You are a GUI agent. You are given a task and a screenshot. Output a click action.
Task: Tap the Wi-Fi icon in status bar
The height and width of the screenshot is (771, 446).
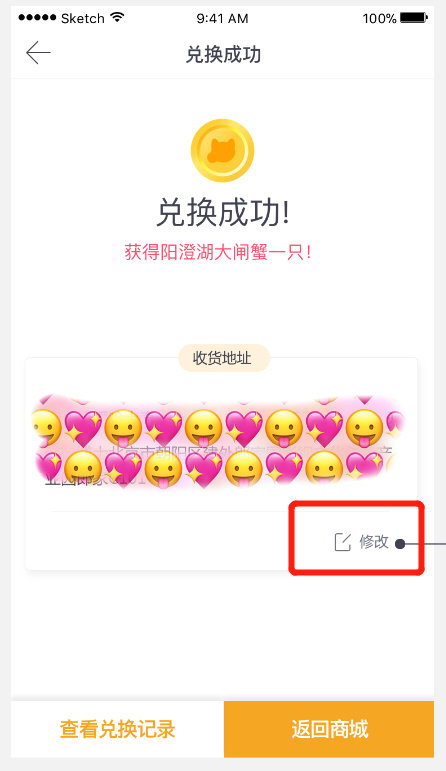tap(117, 18)
